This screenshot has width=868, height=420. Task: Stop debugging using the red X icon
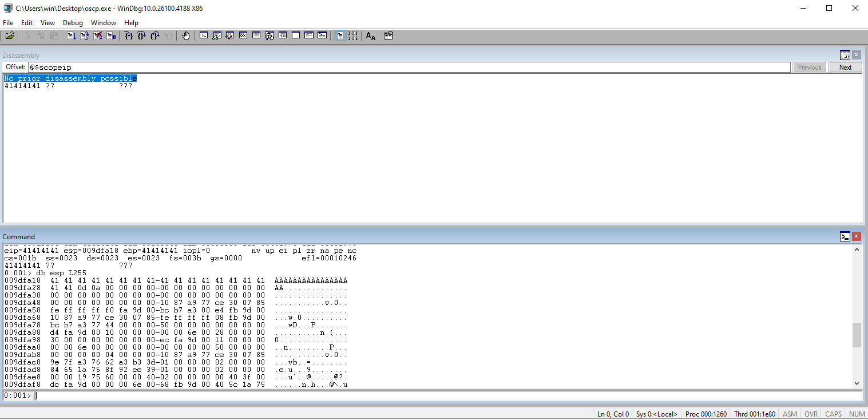click(x=98, y=36)
